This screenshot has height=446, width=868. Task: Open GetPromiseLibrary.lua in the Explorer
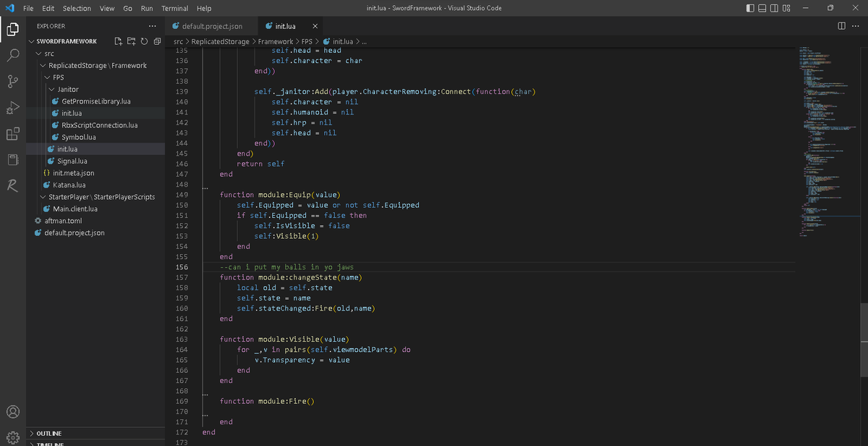(x=96, y=101)
